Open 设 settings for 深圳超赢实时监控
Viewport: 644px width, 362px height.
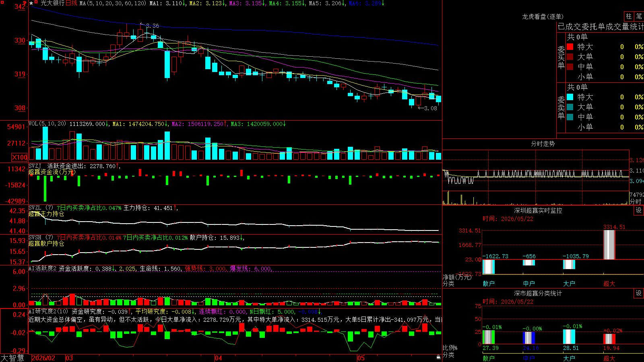tap(639, 210)
